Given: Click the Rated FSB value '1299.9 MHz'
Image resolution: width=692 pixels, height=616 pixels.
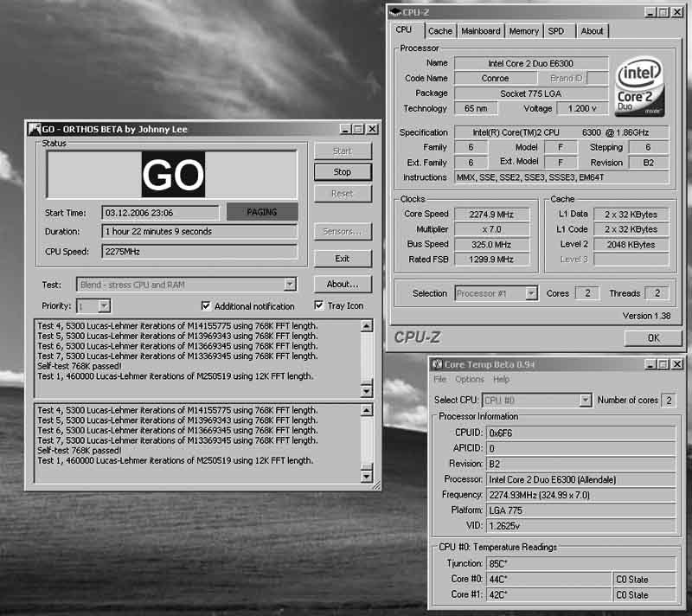Looking at the screenshot, I should point(491,260).
